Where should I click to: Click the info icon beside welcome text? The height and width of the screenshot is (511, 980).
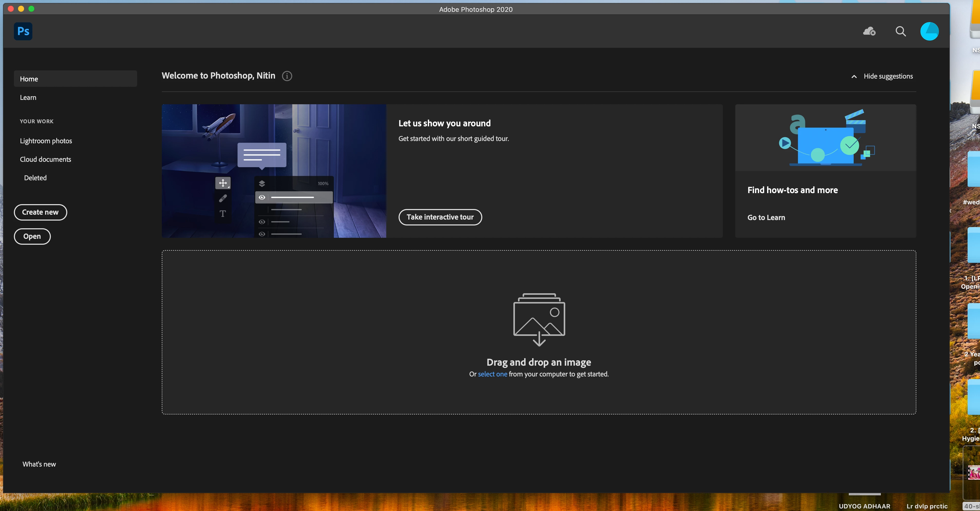click(x=287, y=76)
